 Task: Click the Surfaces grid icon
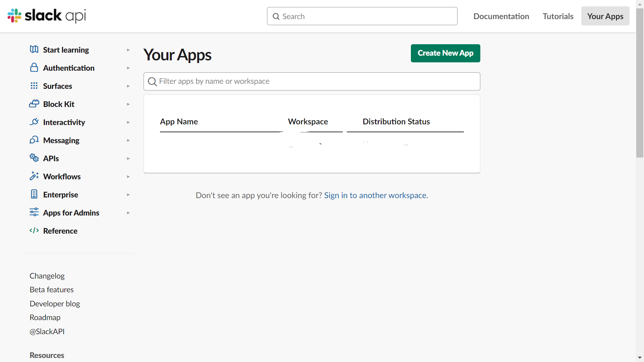coord(34,86)
